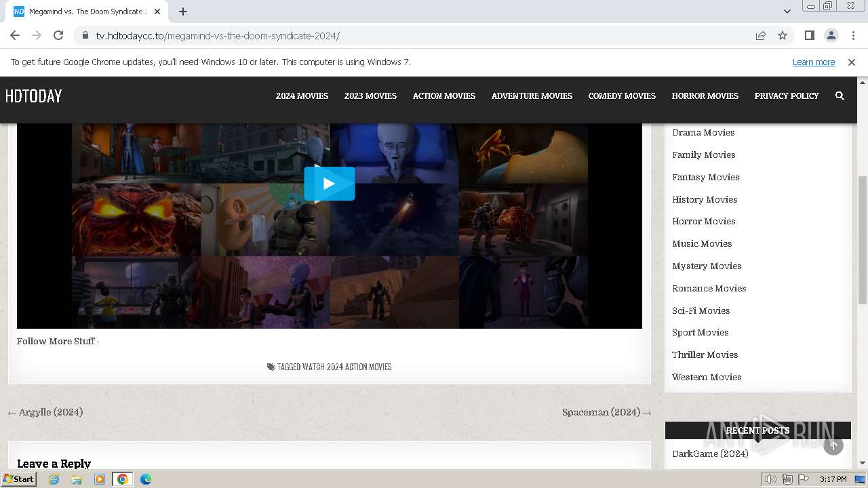Open File Explorer from taskbar

(77, 479)
